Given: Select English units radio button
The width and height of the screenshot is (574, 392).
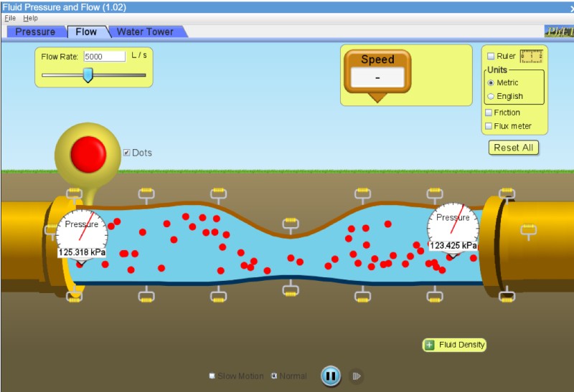Looking at the screenshot, I should pos(491,96).
